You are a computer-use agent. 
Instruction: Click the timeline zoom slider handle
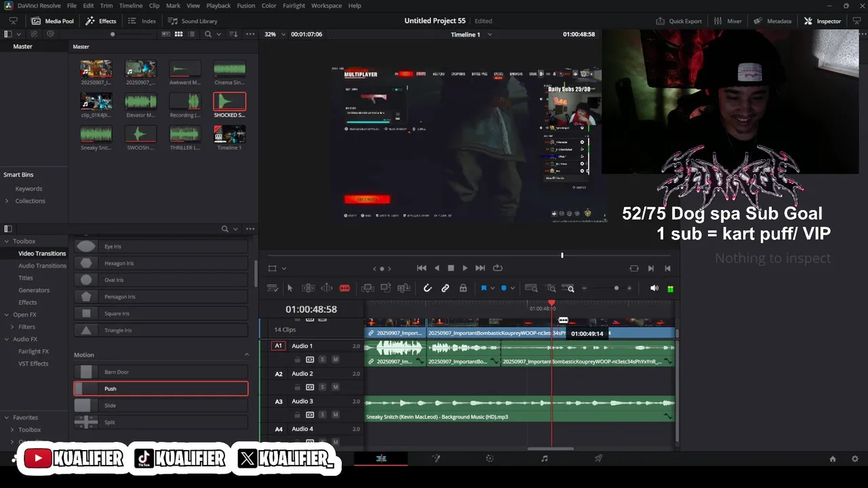[x=616, y=288]
